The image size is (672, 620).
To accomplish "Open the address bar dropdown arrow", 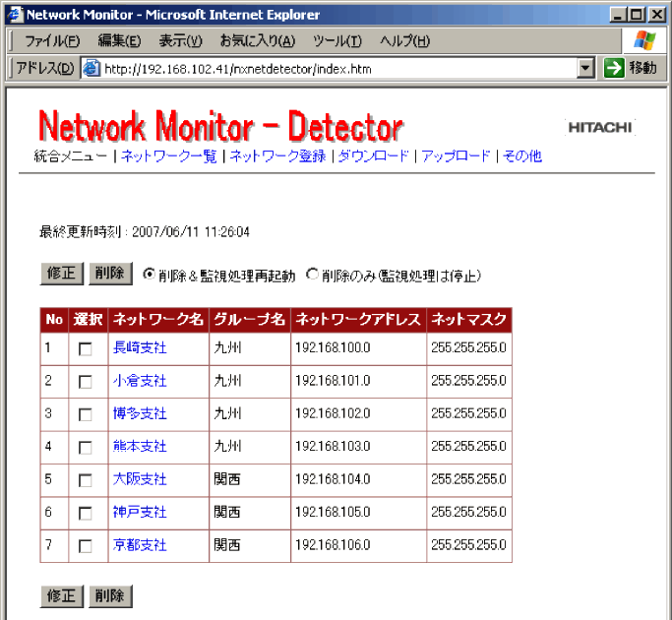I will click(585, 68).
